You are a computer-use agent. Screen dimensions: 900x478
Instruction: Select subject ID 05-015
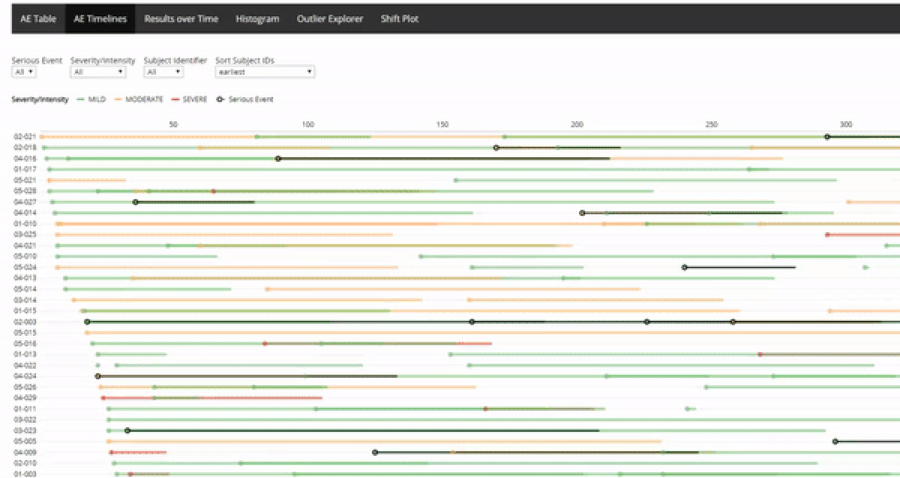click(25, 333)
